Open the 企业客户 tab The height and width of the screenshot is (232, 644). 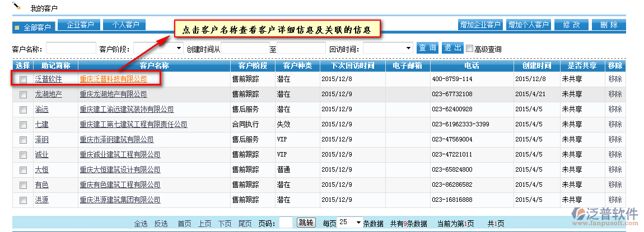click(x=80, y=25)
